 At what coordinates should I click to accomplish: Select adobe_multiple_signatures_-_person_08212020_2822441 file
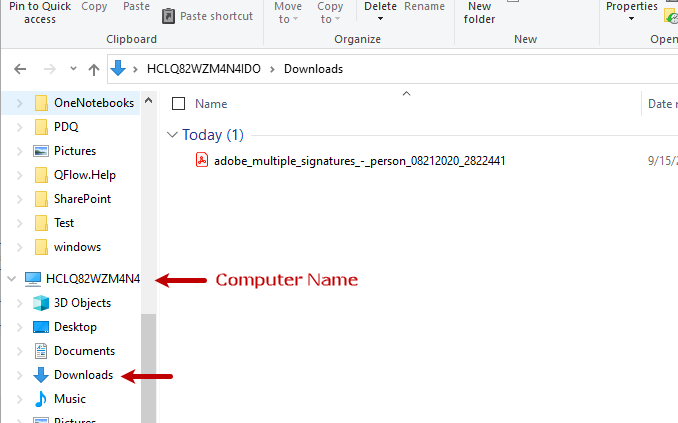point(359,161)
